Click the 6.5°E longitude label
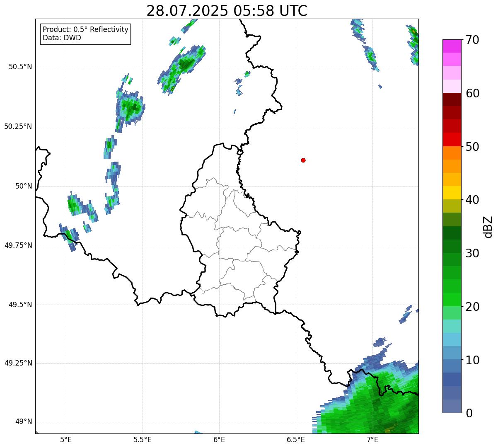Screen dimensions: 498x448 296,439
